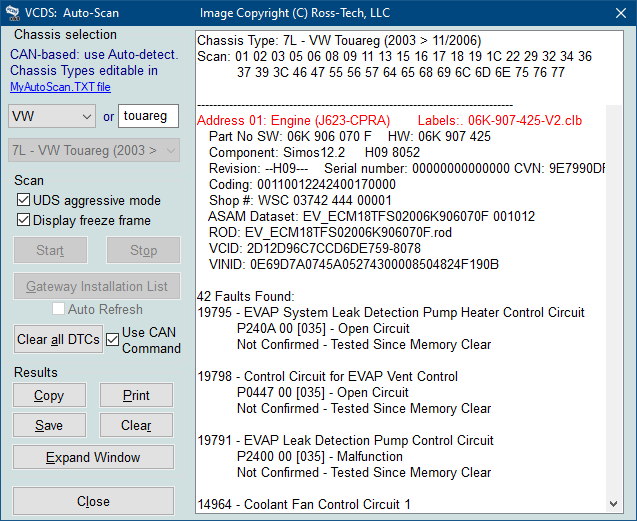This screenshot has width=637, height=521.
Task: Click the 'P0447 00 [035] - Open Circuit' line
Action: click(x=323, y=392)
